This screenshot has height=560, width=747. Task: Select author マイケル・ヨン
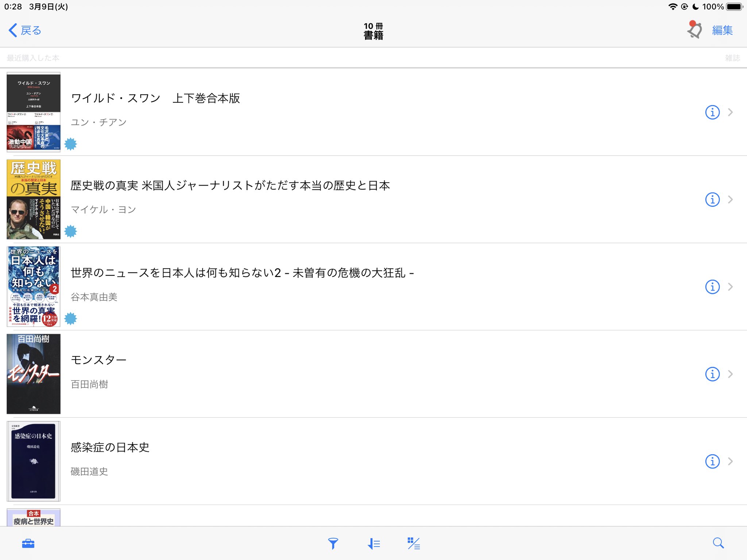[x=103, y=210]
